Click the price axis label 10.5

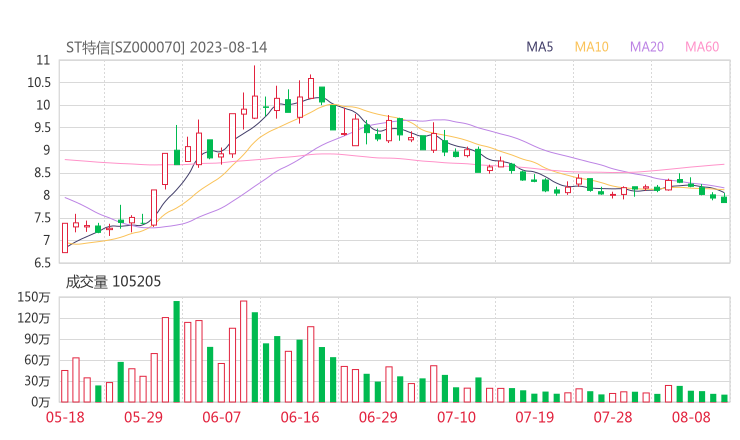[x=39, y=83]
